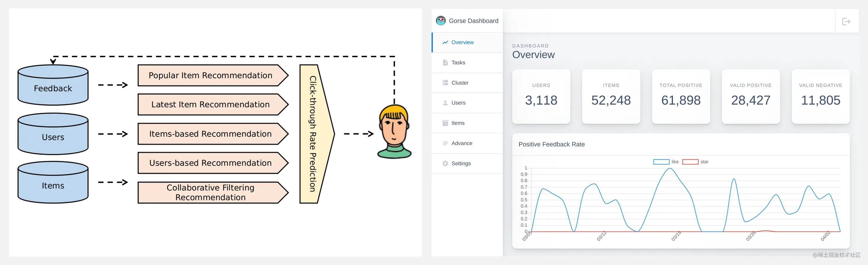Open the Advance menu item
This screenshot has width=868, height=265.
pyautogui.click(x=467, y=143)
